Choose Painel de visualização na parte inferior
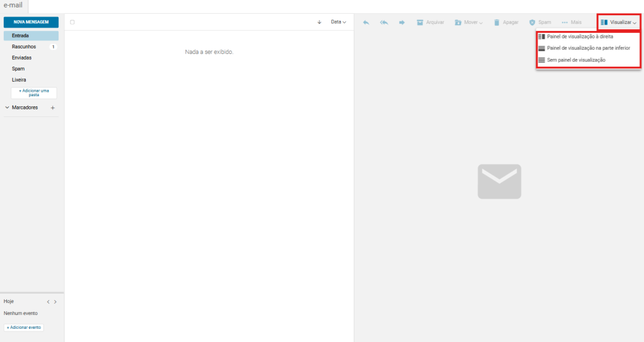Screen dimensions: 644x342 click(587, 48)
